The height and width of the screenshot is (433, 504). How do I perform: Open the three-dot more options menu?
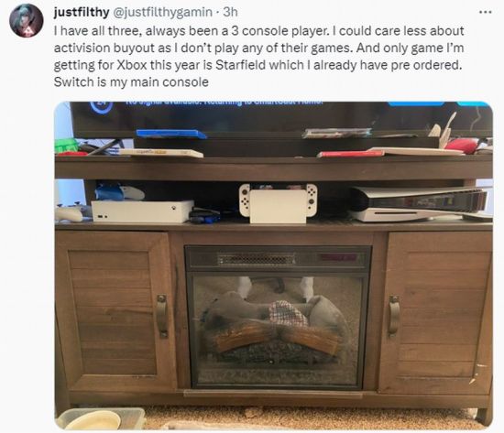[486, 12]
